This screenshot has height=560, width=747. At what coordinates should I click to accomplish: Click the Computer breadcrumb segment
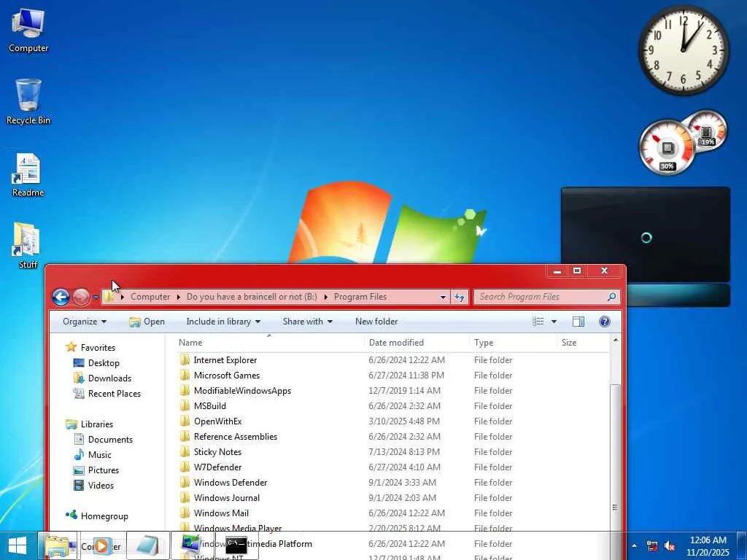(150, 297)
